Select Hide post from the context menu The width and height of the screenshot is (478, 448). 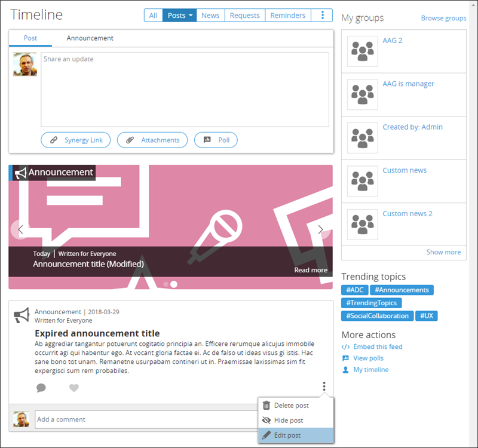(289, 421)
